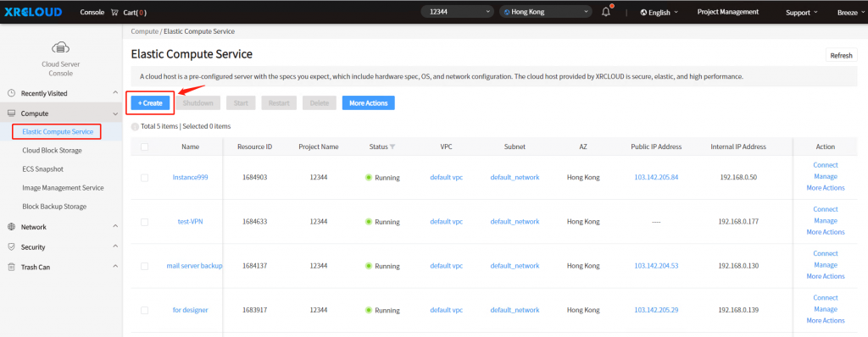Screen dimensions: 868x337
Task: Click the Running status of for designer
Action: click(x=382, y=311)
